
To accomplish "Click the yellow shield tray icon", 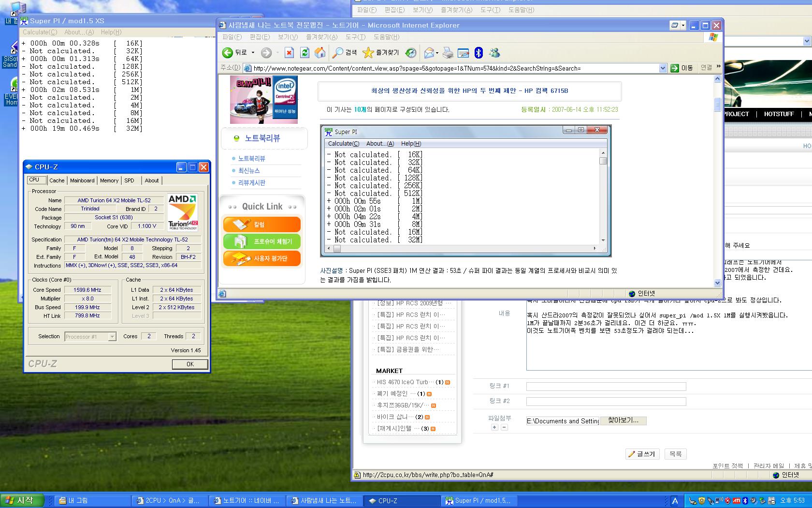I will point(702,501).
